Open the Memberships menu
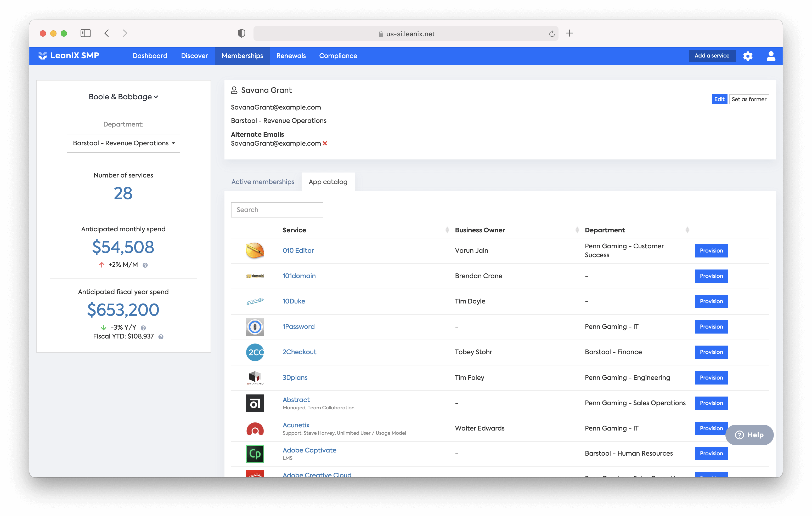 [x=242, y=56]
